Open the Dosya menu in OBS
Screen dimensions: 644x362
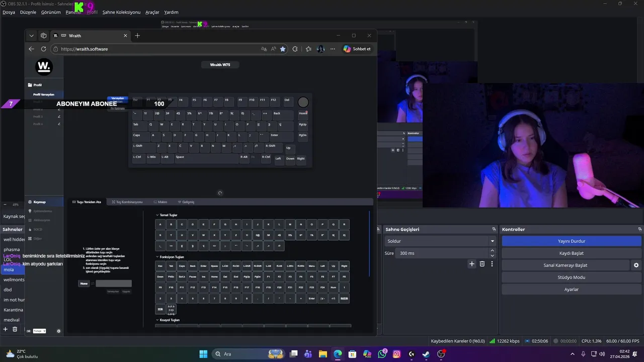point(9,12)
